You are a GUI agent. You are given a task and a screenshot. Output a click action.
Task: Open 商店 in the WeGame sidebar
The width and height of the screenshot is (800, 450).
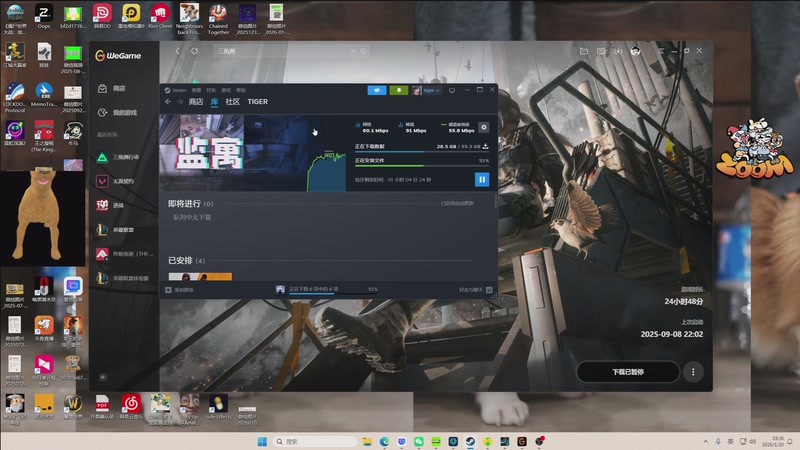(113, 88)
